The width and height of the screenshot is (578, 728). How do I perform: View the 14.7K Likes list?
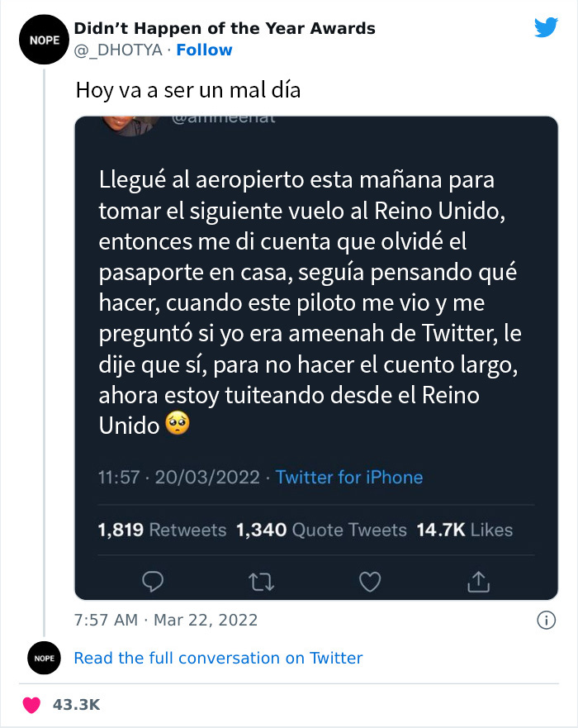[464, 530]
